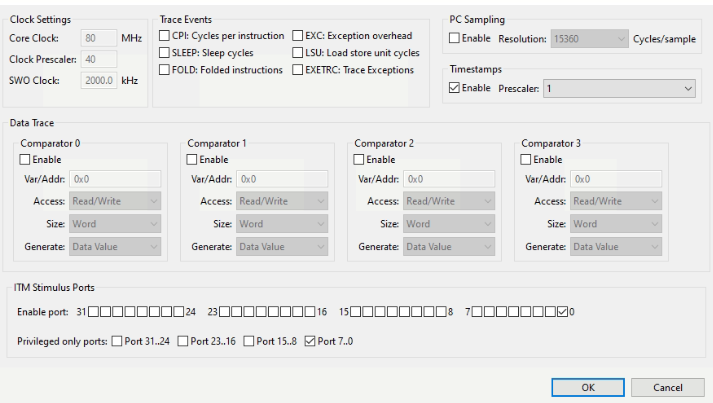Screen dimensions: 713x403
Task: Click Comparator 1 Var/Addr field
Action: pyautogui.click(x=282, y=179)
